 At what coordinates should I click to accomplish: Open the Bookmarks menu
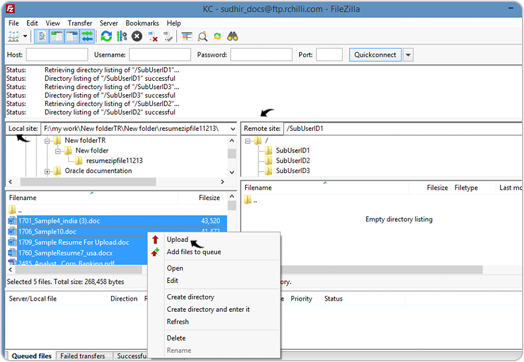pos(142,23)
